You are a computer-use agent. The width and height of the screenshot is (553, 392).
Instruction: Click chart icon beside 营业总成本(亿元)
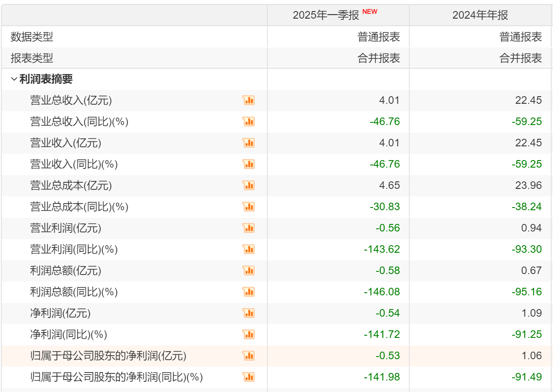click(x=248, y=185)
